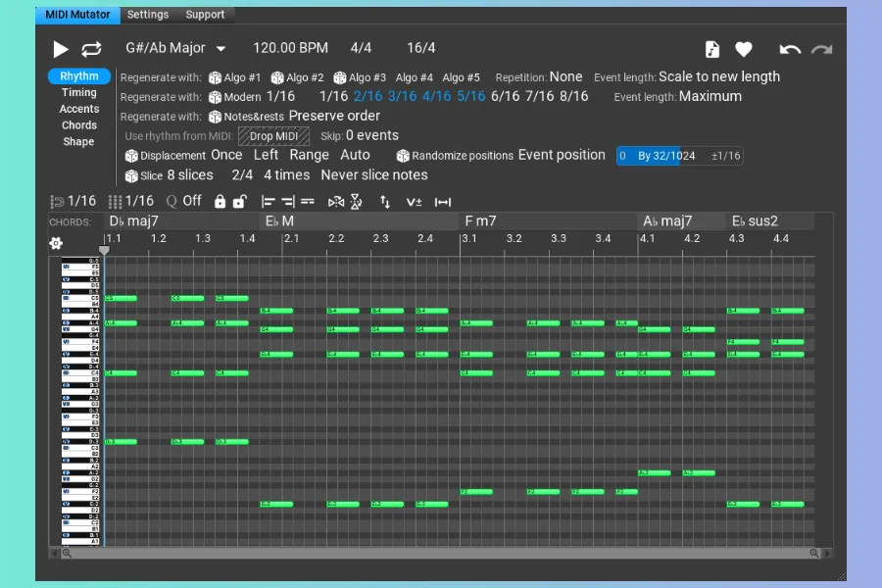Click the Drop MIDI button
The width and height of the screenshot is (882, 588).
[x=273, y=136]
